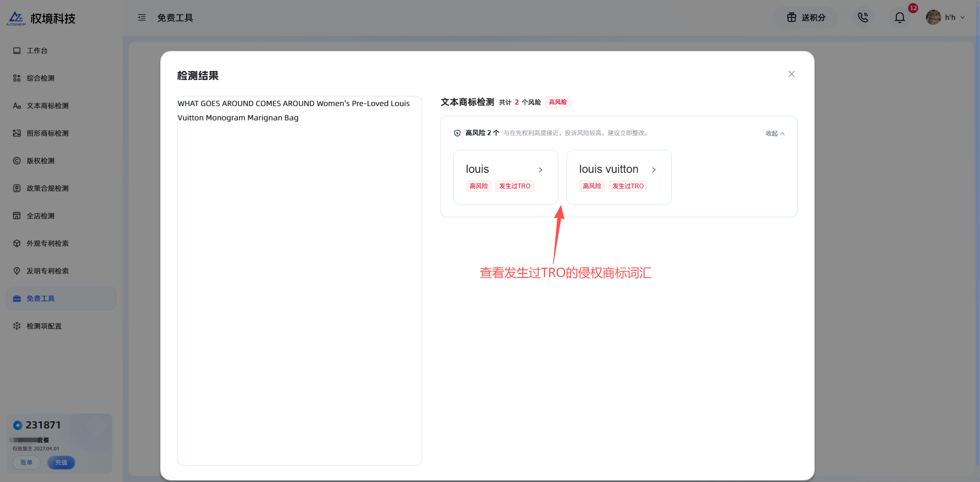Viewport: 980px width, 482px height.
Task: Click the 全店检测 store icon
Action: [x=17, y=216]
